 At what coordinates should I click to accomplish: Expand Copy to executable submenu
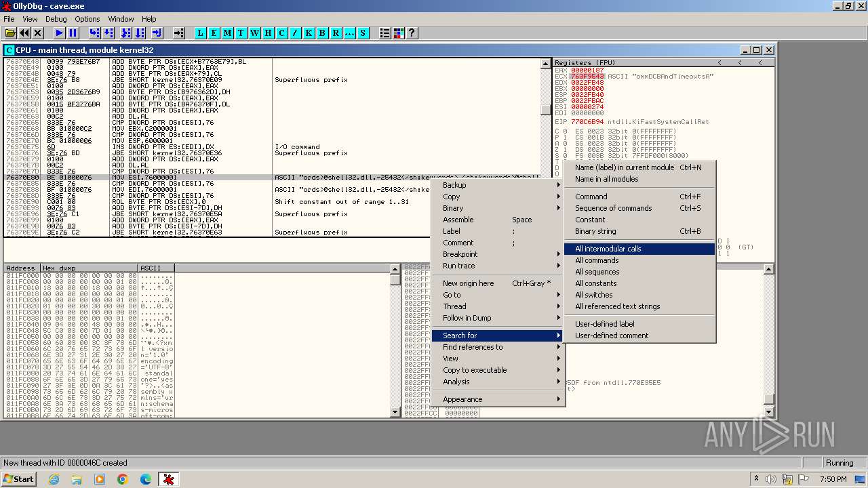click(x=498, y=370)
